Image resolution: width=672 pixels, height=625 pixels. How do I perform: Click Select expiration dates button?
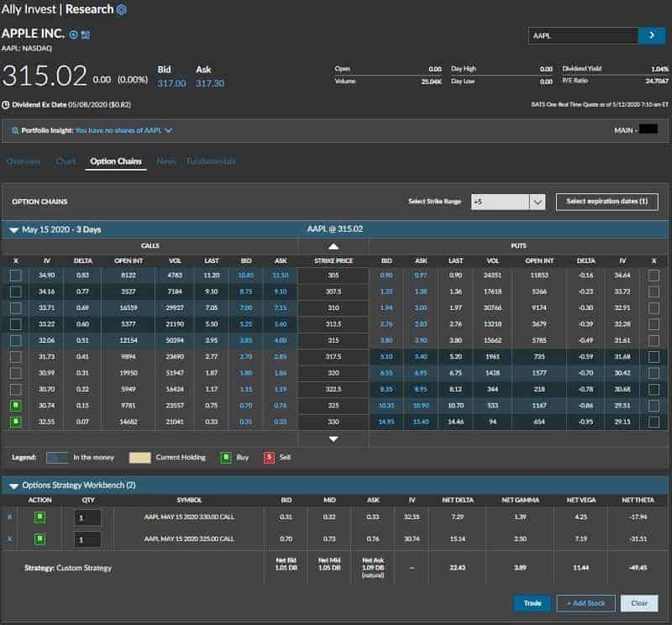pyautogui.click(x=606, y=202)
